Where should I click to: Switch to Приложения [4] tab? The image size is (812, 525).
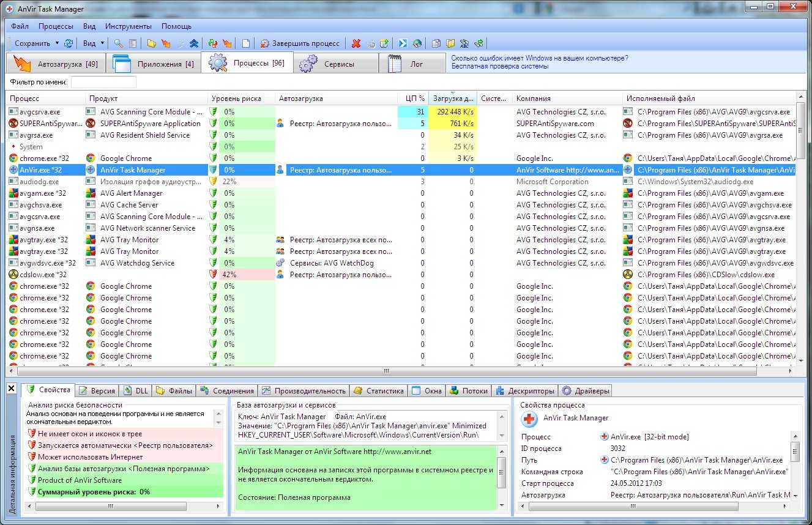[153, 63]
